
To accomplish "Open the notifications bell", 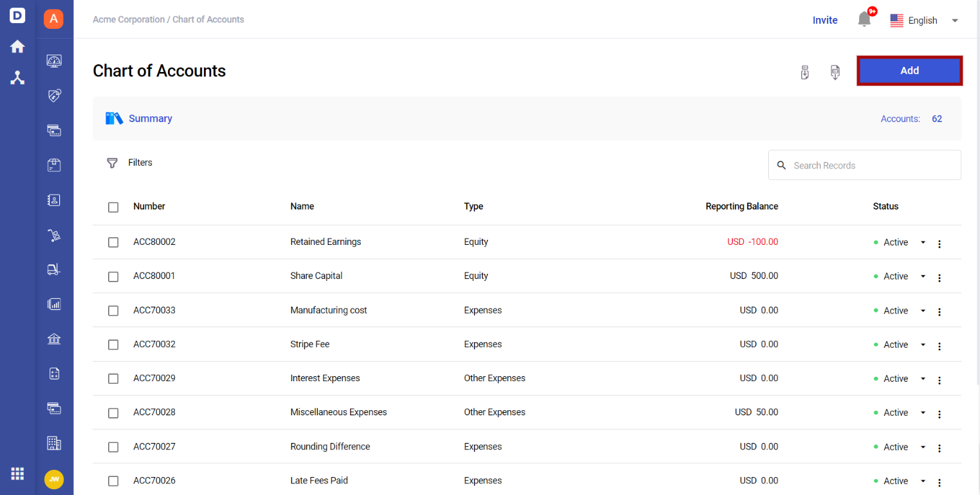I will pyautogui.click(x=864, y=20).
